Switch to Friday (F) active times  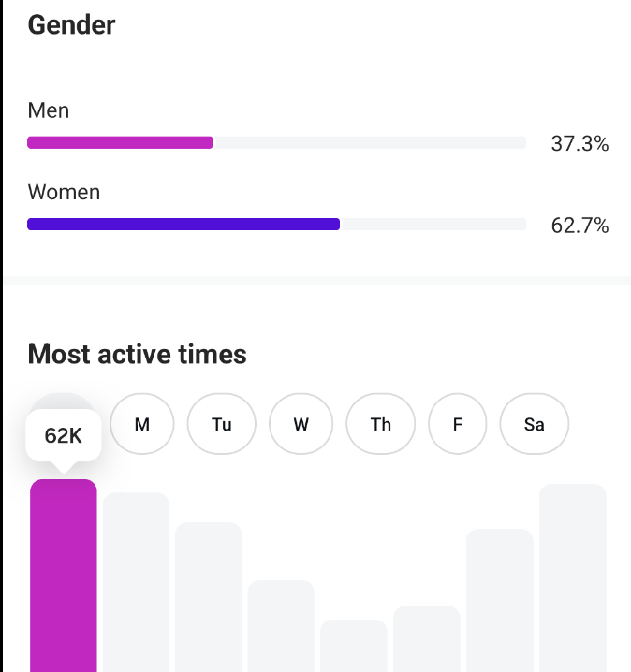pos(458,424)
